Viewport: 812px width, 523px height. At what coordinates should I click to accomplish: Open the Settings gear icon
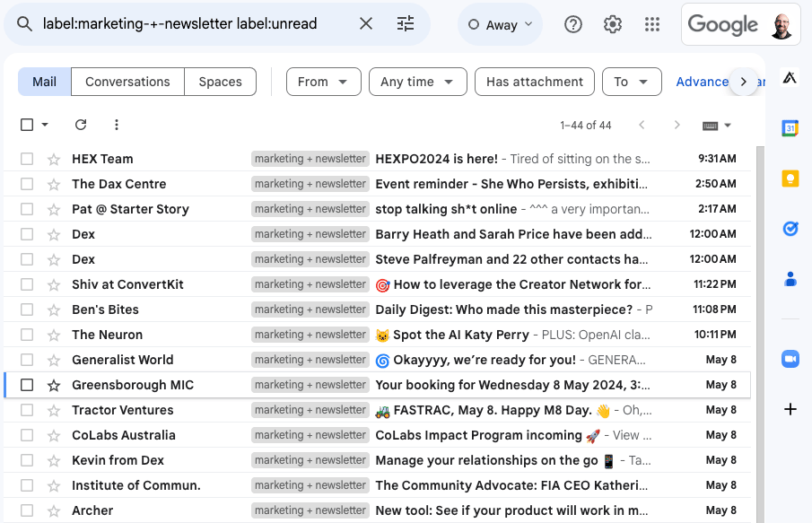pyautogui.click(x=613, y=24)
